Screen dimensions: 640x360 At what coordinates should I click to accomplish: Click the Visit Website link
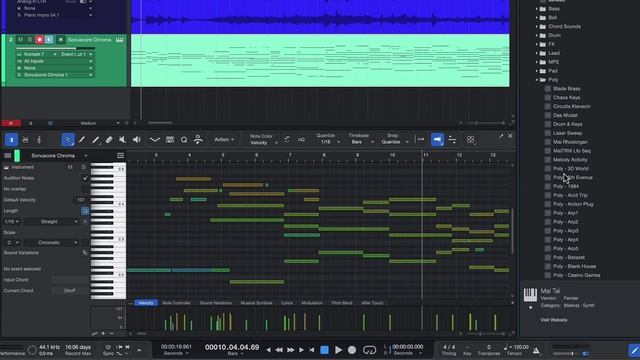[554, 320]
